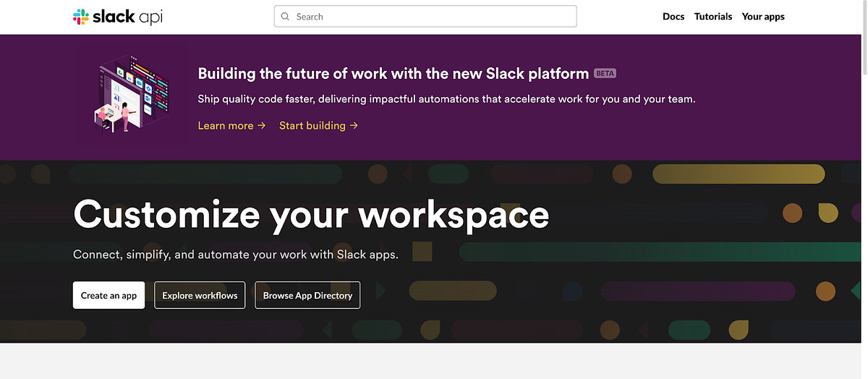868x379 pixels.
Task: Click the Slack logo icon
Action: 81,17
